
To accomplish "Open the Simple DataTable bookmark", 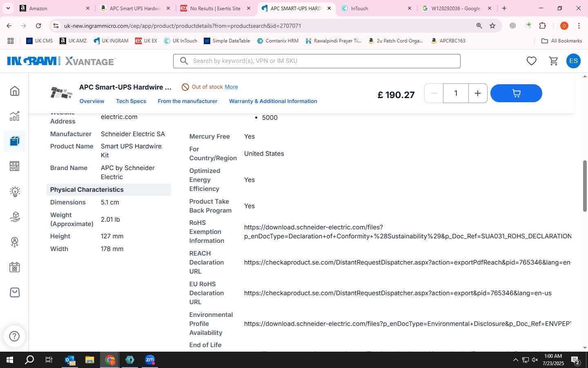I will point(227,41).
